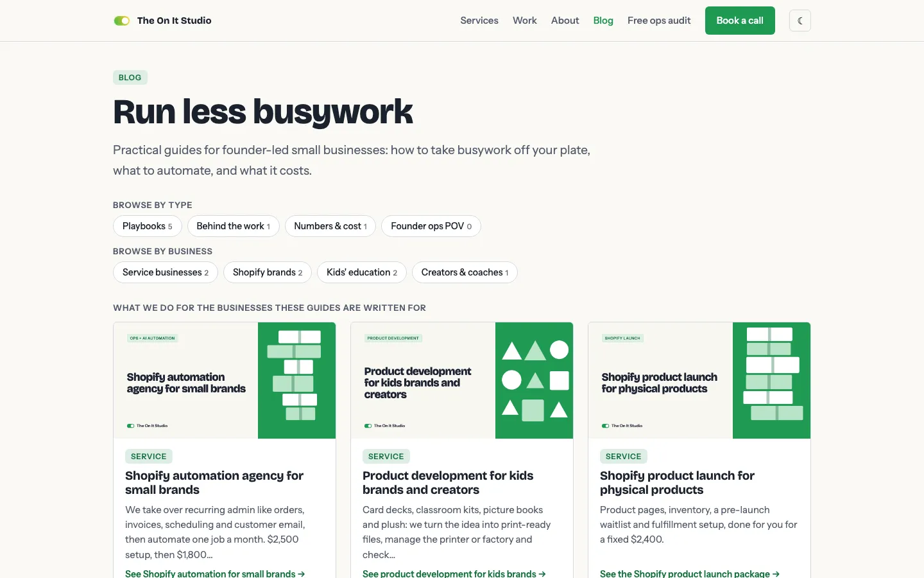This screenshot has width=924, height=578.
Task: Open the Free ops audit link
Action: pos(659,21)
